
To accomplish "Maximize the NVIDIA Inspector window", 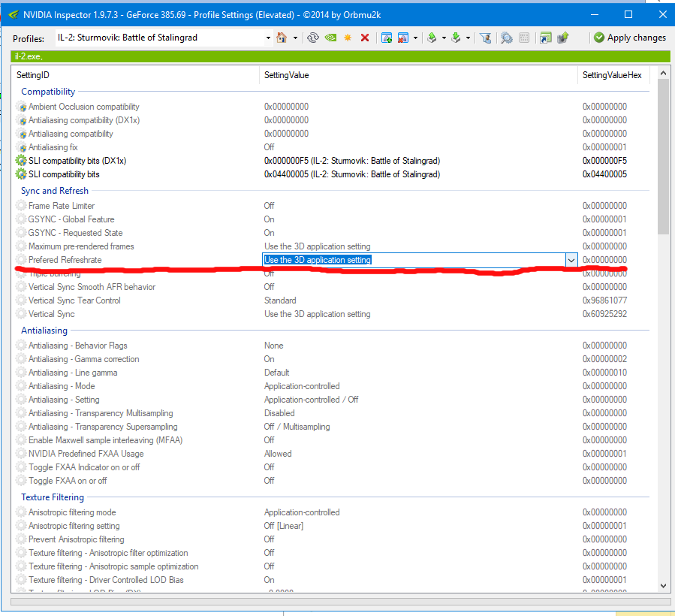I will [x=628, y=14].
